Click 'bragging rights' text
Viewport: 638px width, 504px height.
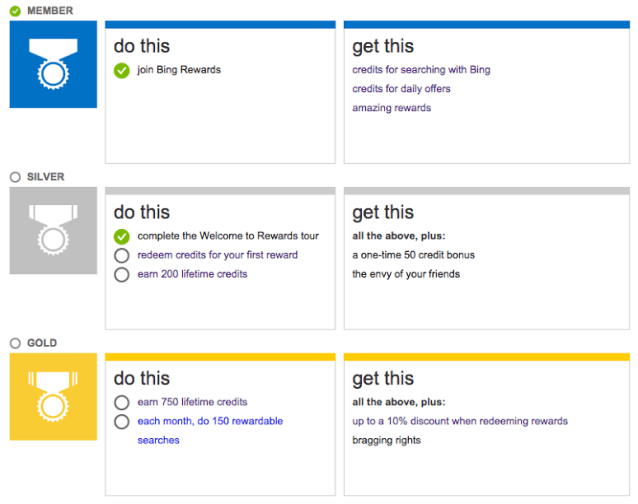[x=387, y=440]
